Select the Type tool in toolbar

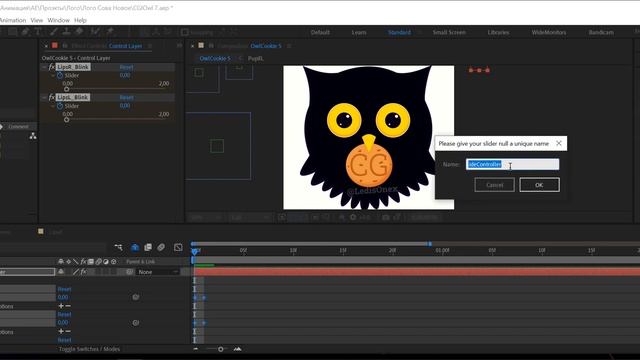point(38,32)
